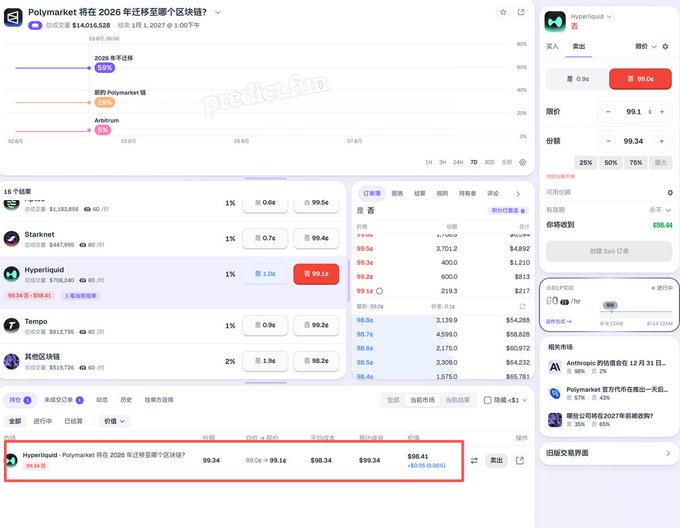Click the 其他区块链 outcome icon
The width and height of the screenshot is (680, 528).
pyautogui.click(x=12, y=361)
